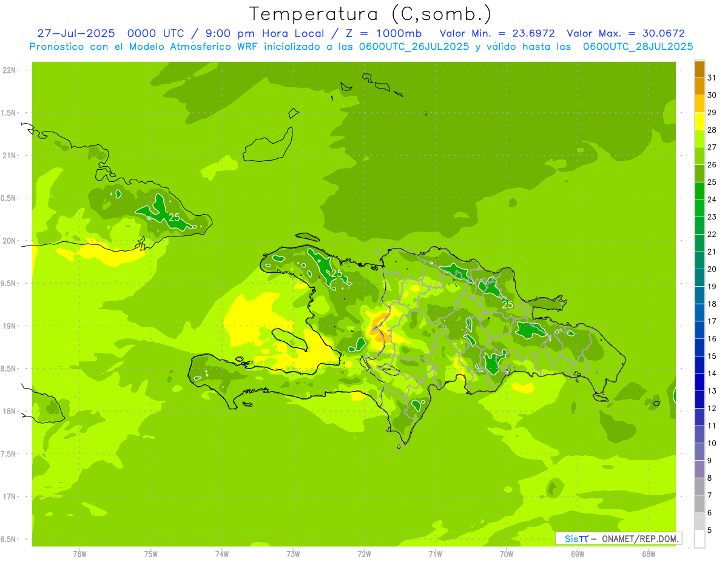Click the "69W" longitude axis label
The image size is (728, 562).
tap(578, 554)
